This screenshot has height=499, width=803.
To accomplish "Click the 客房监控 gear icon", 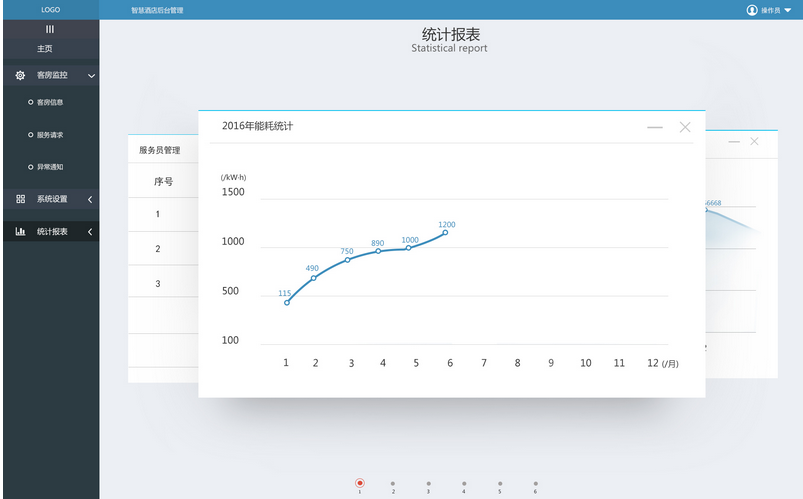I will [x=20, y=75].
